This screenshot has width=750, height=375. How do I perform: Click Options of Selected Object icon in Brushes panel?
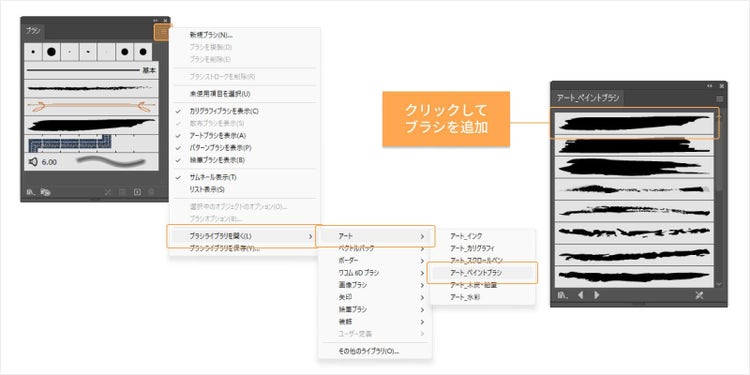click(x=122, y=192)
